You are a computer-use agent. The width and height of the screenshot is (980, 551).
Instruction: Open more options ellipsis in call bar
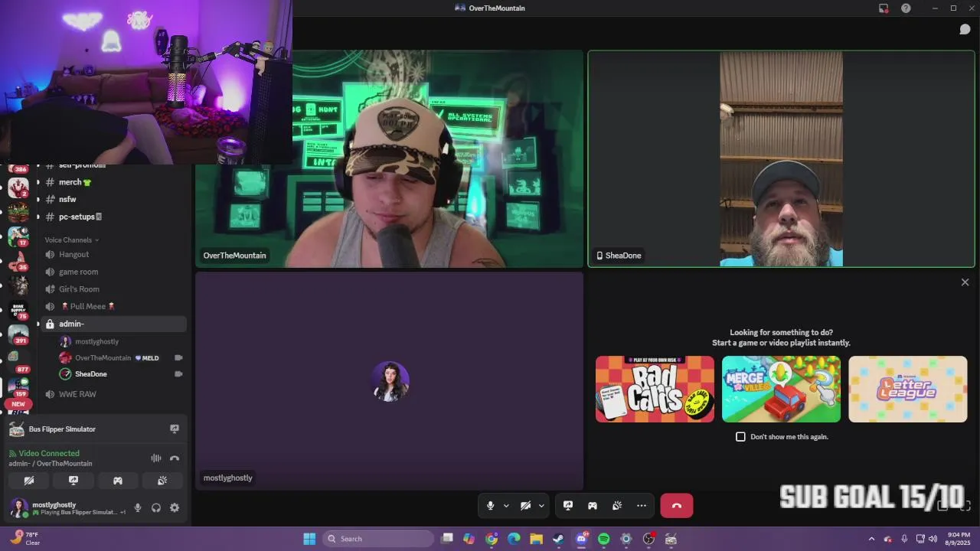[642, 506]
